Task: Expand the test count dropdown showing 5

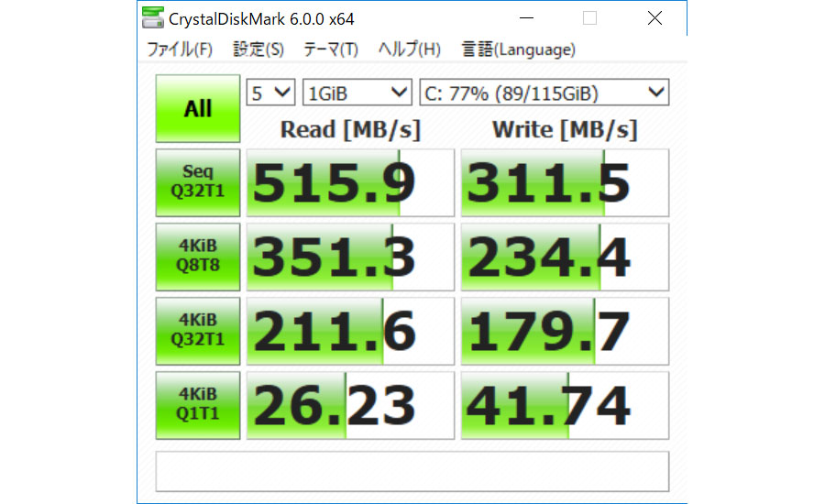Action: (x=271, y=93)
